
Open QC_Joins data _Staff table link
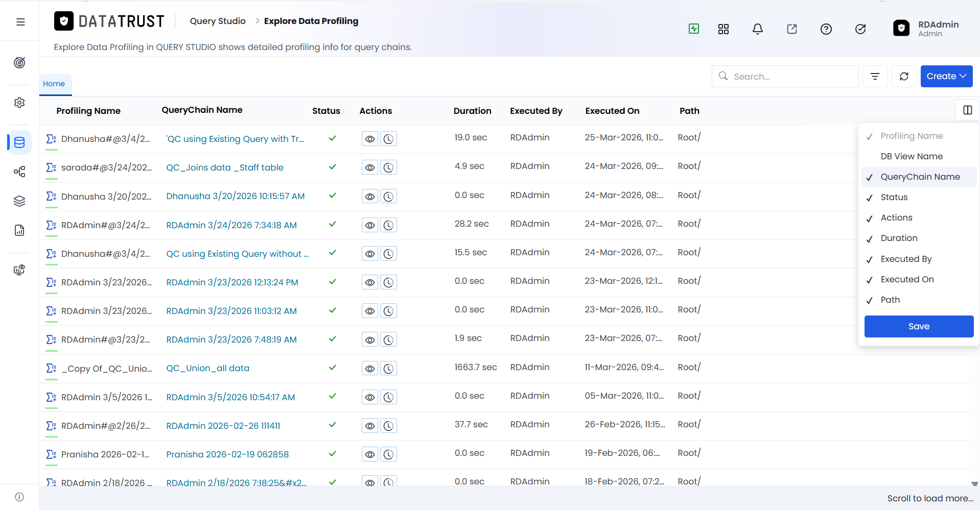225,167
